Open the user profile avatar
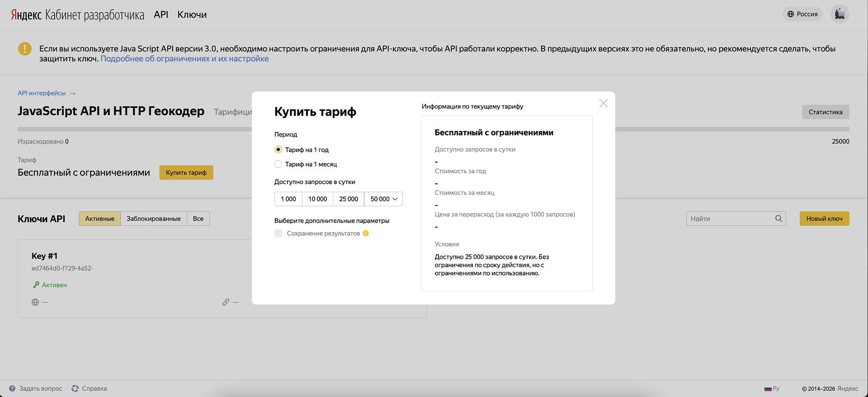Viewport: 868px width, 397px height. click(840, 14)
